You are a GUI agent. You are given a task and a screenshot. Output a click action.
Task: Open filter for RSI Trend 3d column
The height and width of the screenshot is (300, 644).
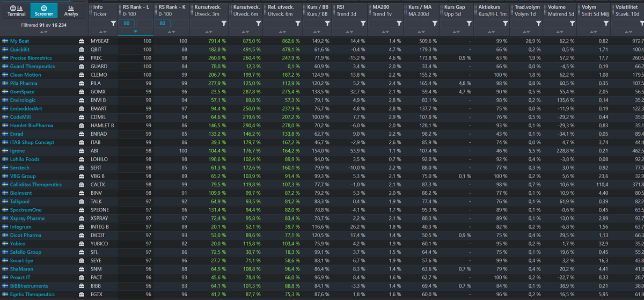pyautogui.click(x=363, y=24)
